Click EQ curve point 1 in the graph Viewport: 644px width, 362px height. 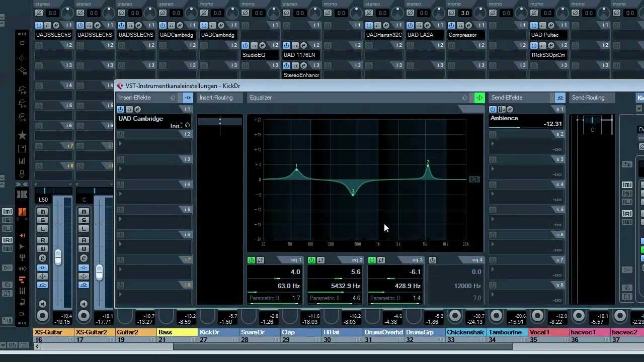pyautogui.click(x=297, y=169)
